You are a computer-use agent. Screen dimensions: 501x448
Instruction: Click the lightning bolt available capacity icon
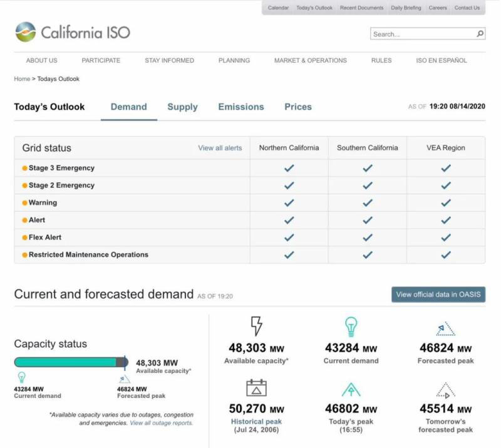256,326
